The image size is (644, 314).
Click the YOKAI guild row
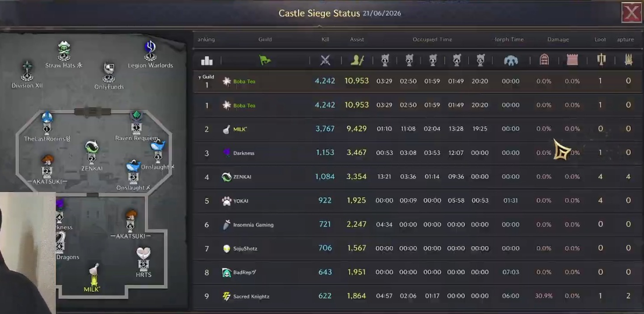[x=418, y=201]
